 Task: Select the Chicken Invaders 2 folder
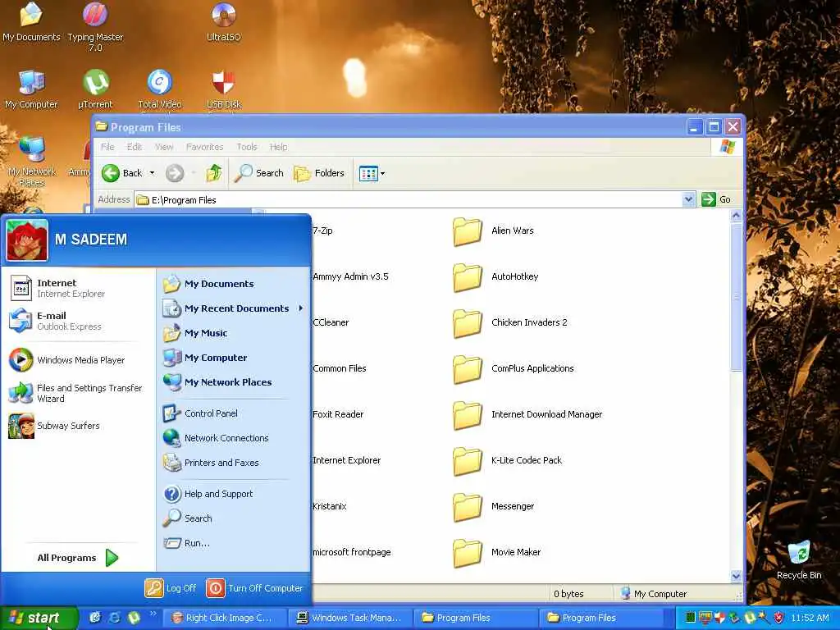510,322
